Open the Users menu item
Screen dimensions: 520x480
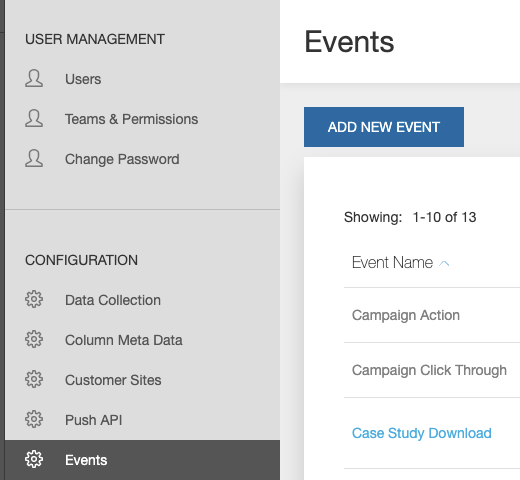pos(83,79)
